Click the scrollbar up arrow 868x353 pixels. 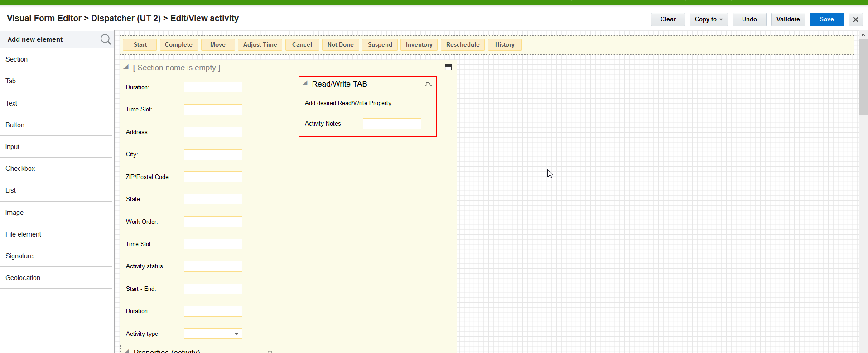(863, 35)
